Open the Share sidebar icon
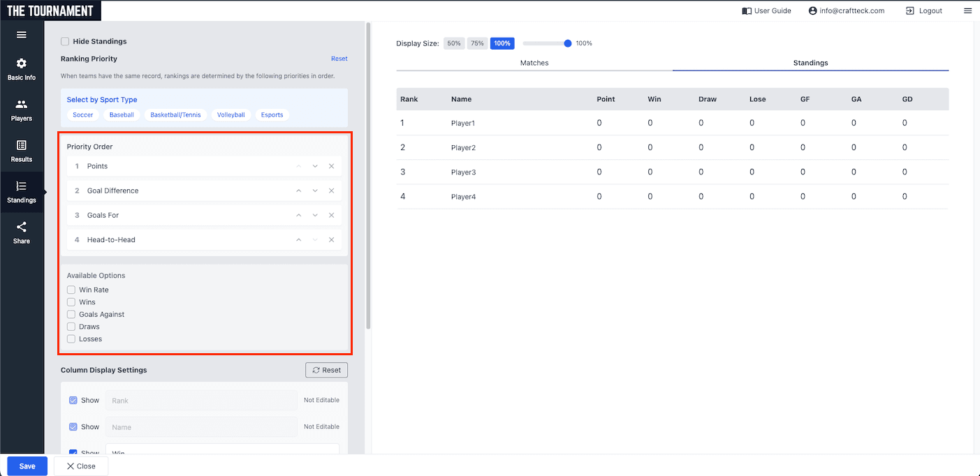980x476 pixels. [21, 228]
